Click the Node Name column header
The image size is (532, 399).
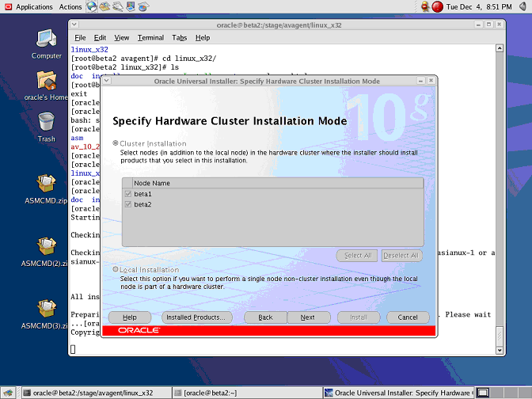278,183
